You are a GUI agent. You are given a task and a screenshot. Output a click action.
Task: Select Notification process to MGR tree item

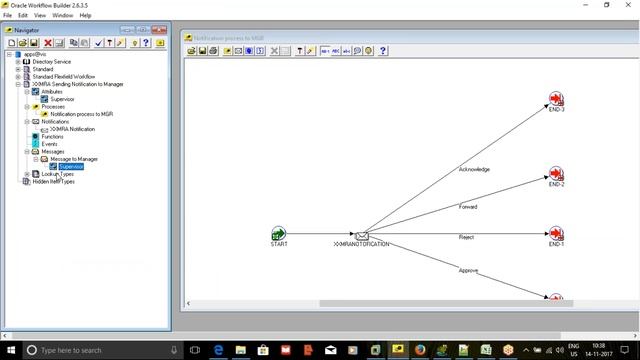tap(82, 114)
